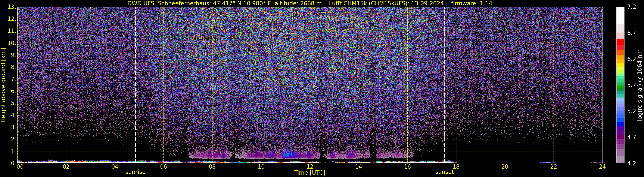The image size is (644, 177).
Task: Click the dark gap in layer near 14:40 UTC
Action: click(x=373, y=155)
